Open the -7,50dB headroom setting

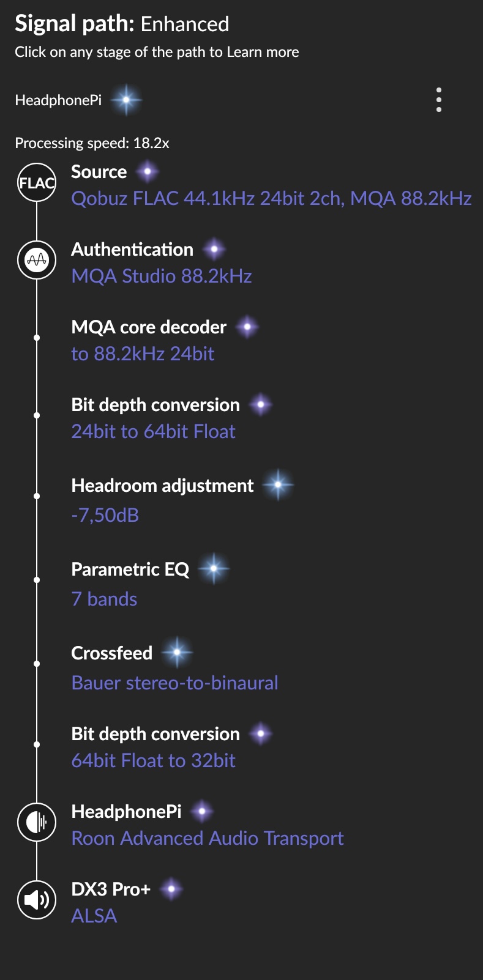(105, 515)
